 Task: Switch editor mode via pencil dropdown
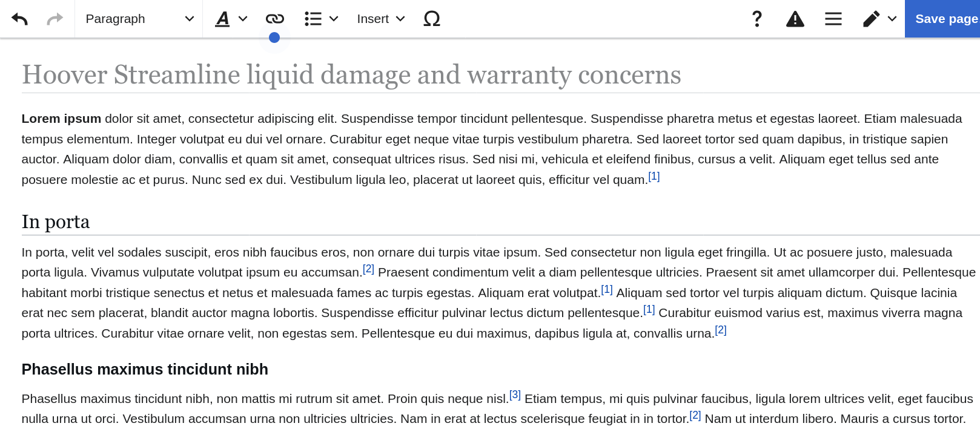point(879,19)
